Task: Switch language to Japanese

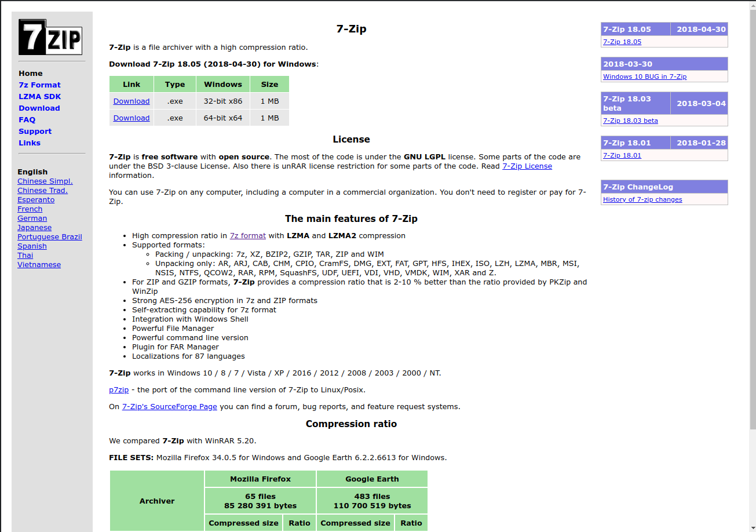Action: click(x=34, y=228)
